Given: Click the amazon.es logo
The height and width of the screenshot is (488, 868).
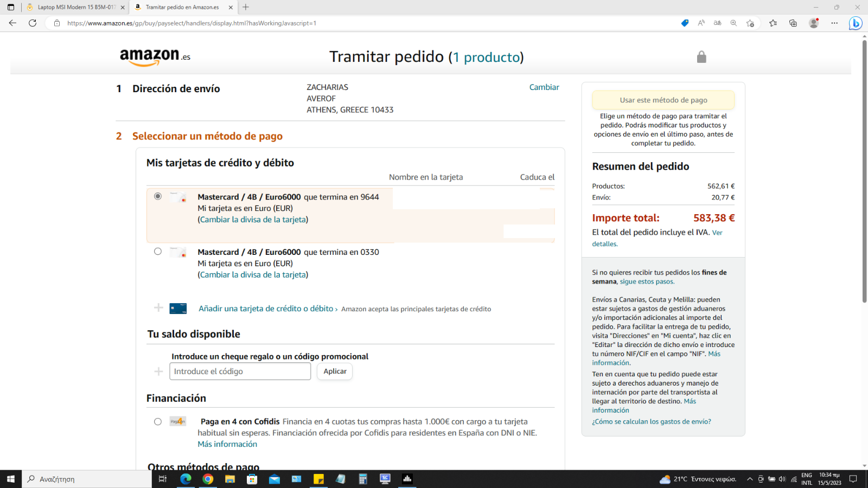Looking at the screenshot, I should 155,57.
